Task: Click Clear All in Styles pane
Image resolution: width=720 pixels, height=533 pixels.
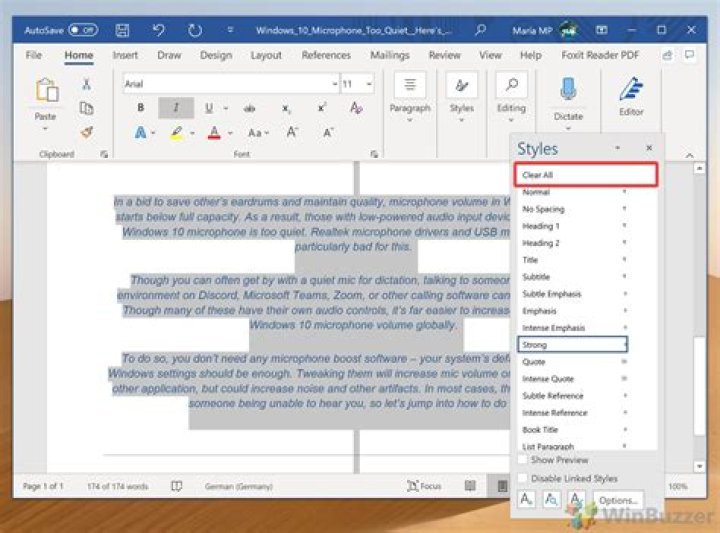Action: [x=586, y=175]
